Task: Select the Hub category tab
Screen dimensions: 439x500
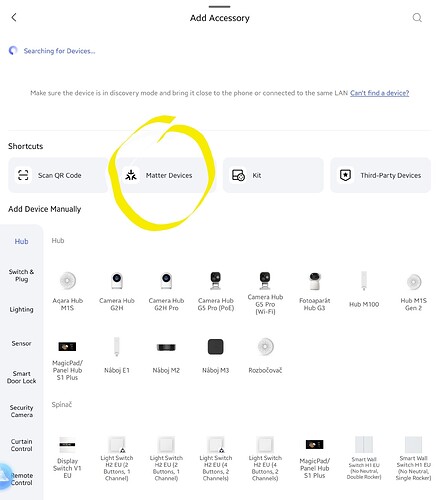Action: pos(21,241)
